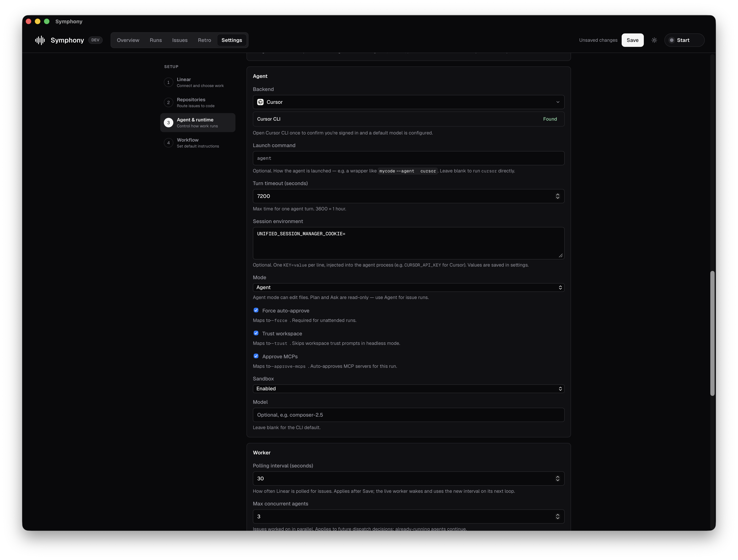Click the Start button
The height and width of the screenshot is (560, 738).
click(684, 40)
